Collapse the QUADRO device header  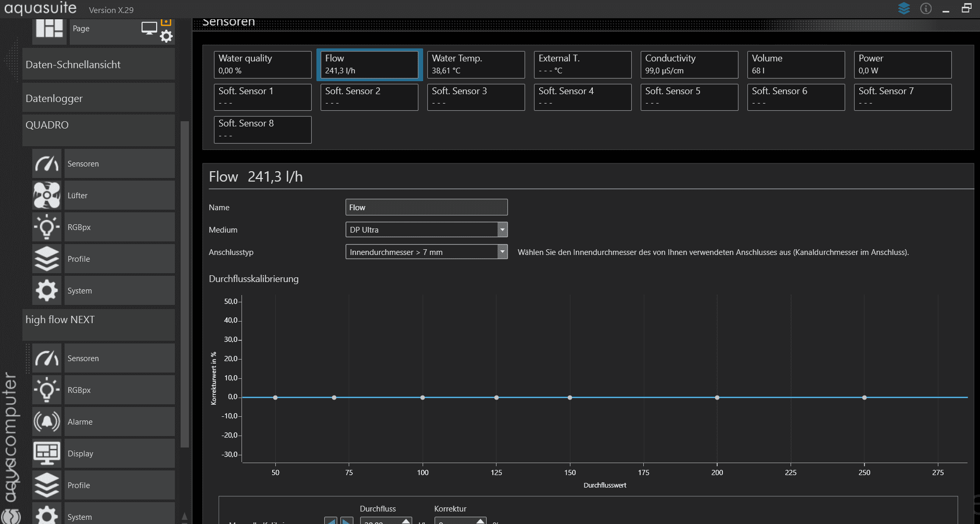98,130
